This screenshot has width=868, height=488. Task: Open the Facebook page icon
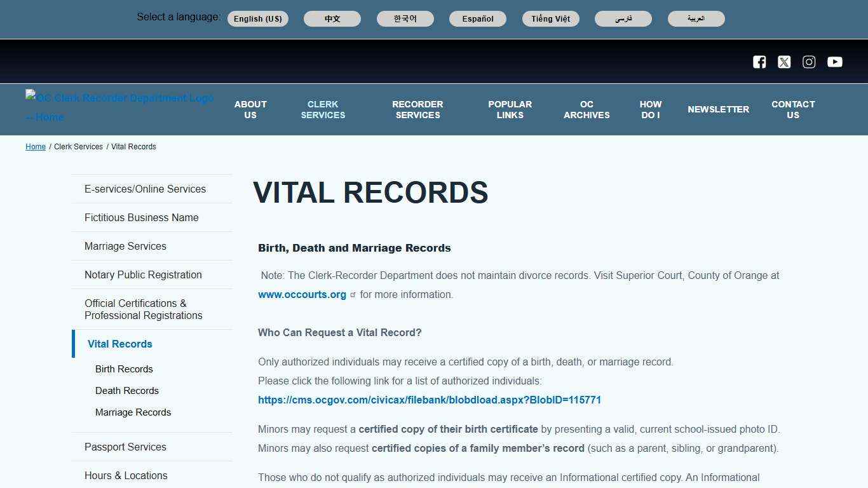coord(759,62)
